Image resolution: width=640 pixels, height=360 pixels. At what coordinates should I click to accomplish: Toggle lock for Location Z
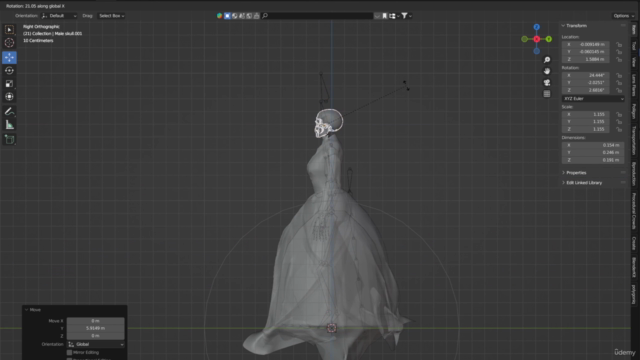point(619,59)
